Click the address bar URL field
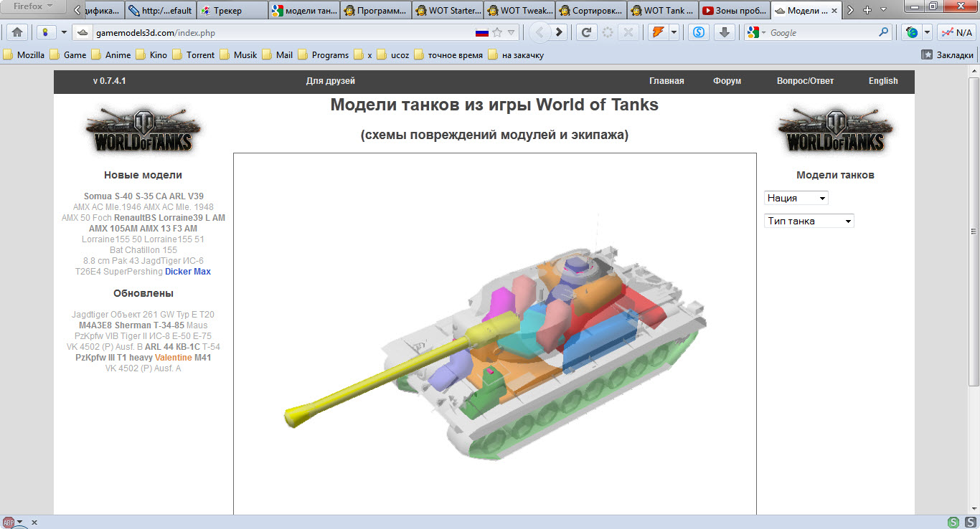 [x=283, y=32]
